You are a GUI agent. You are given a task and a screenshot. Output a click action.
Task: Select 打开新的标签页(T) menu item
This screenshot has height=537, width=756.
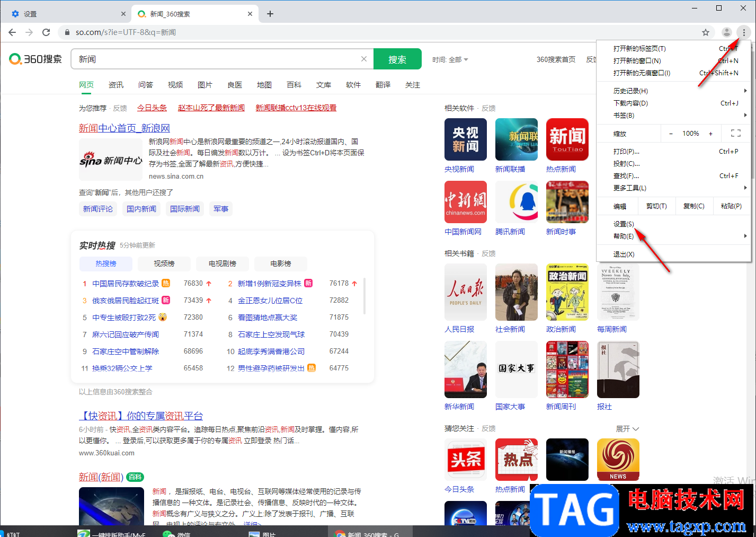pos(673,49)
